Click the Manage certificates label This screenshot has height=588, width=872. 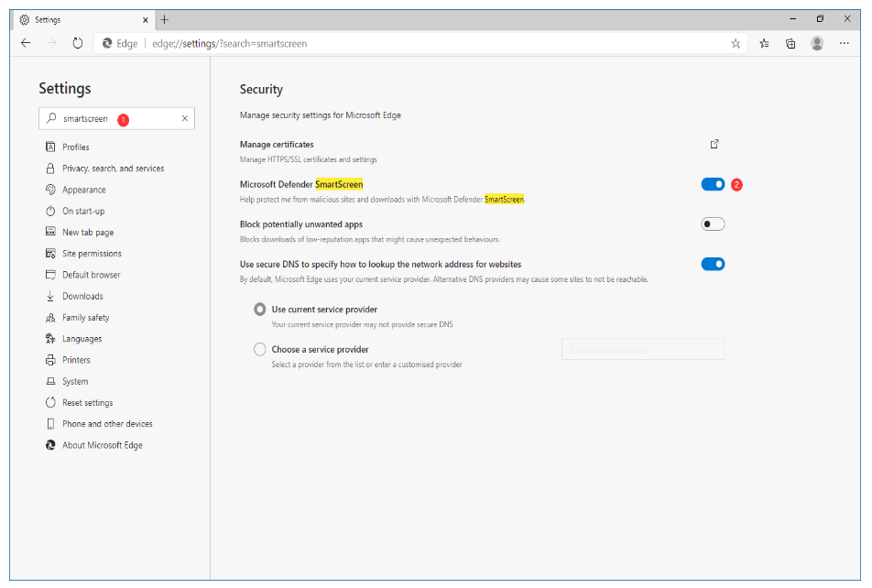click(277, 144)
